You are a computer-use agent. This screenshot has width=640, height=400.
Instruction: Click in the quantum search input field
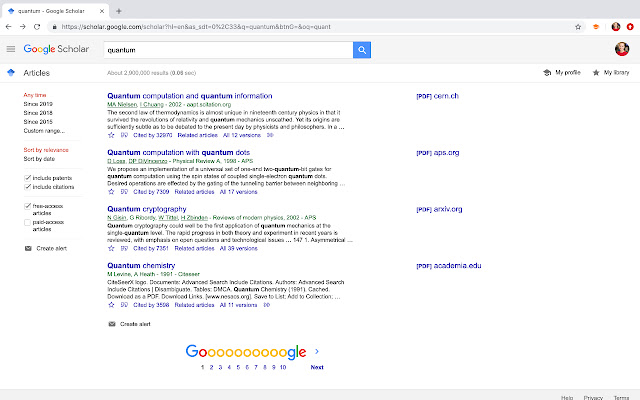coord(228,50)
